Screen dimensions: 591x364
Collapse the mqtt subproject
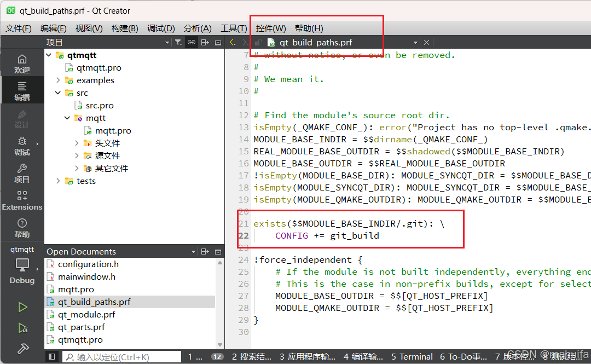click(67, 118)
